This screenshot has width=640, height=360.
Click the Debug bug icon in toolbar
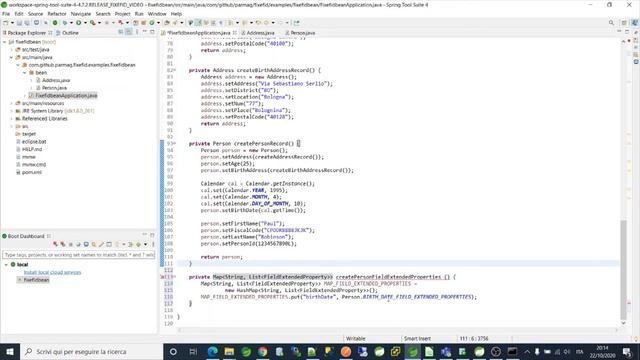[x=64, y=23]
